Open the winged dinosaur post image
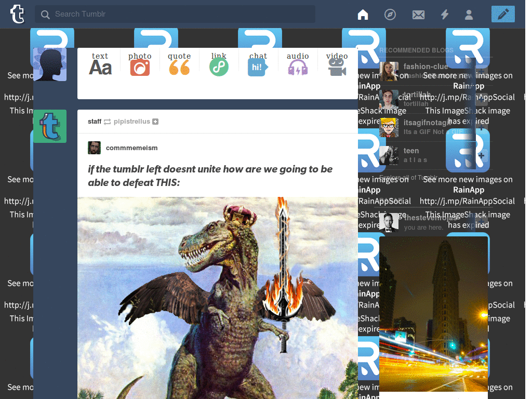The image size is (532, 399). pyautogui.click(x=218, y=298)
